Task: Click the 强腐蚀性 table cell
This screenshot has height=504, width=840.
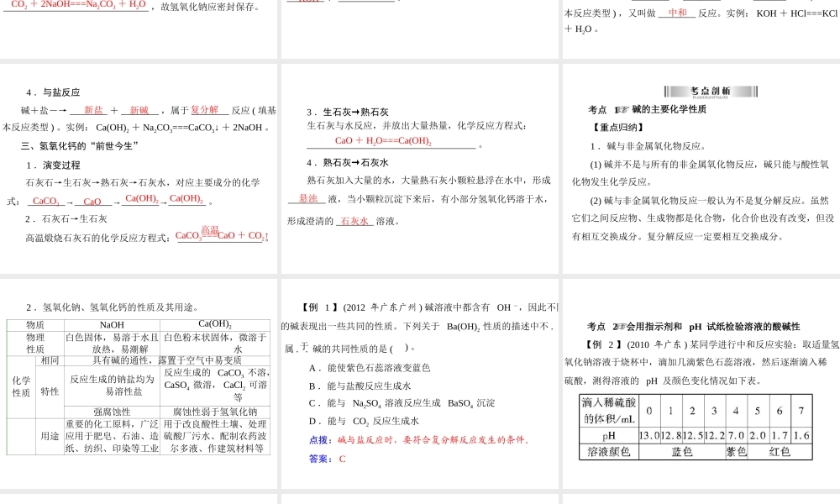Action: (112, 412)
